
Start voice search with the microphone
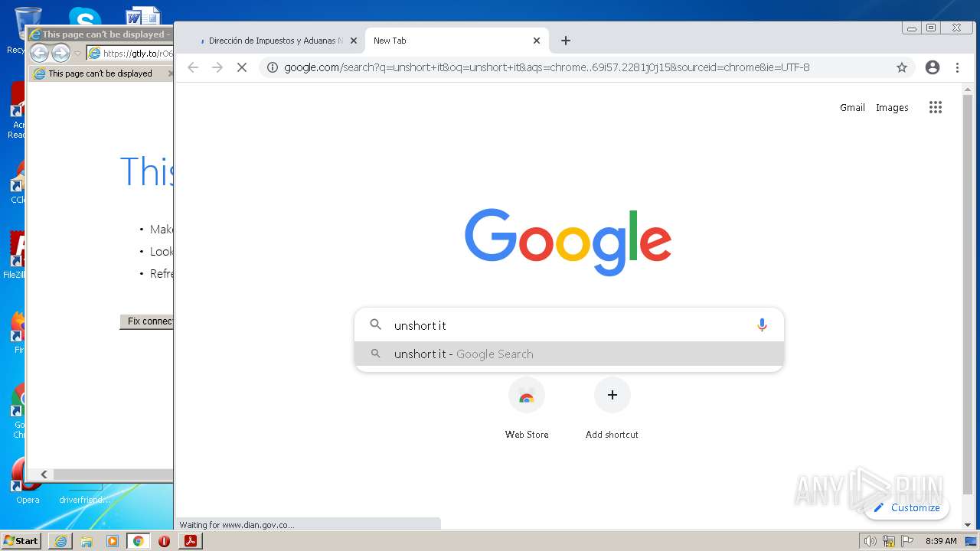762,325
